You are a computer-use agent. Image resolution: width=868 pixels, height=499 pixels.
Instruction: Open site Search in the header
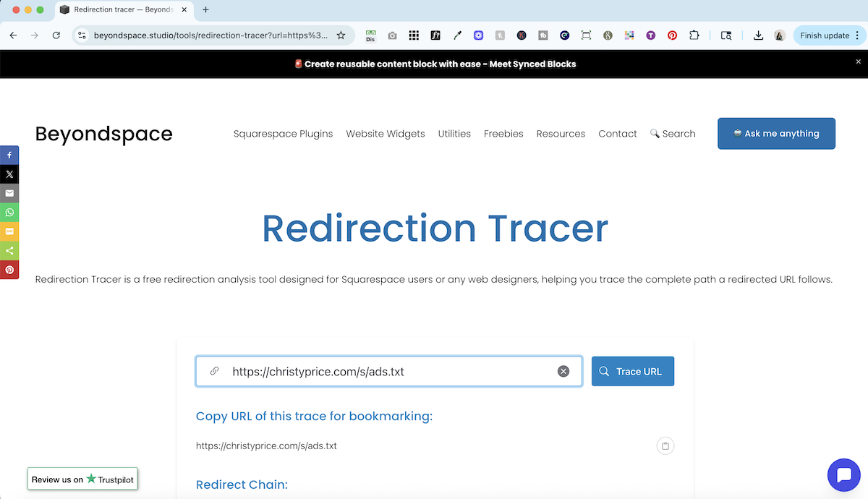[673, 134]
